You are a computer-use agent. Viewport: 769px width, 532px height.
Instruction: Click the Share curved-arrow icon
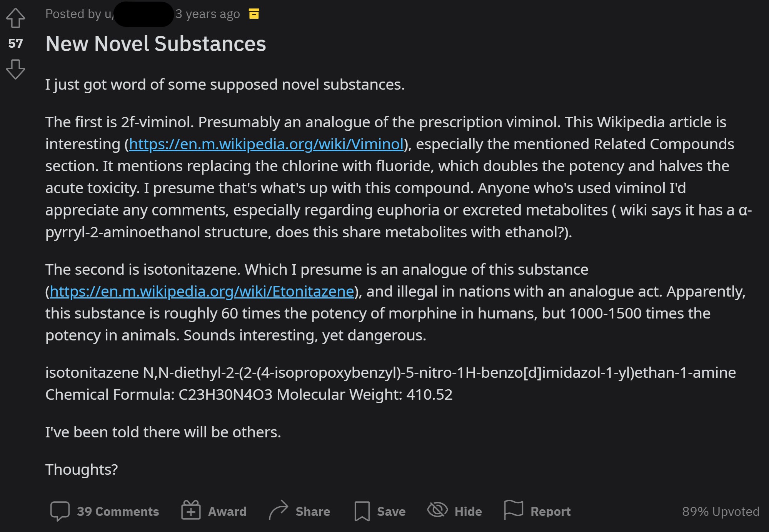(x=279, y=510)
